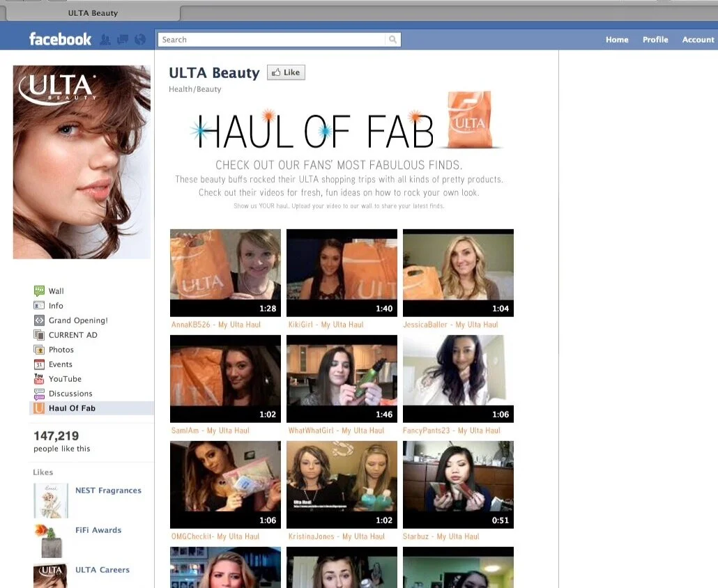This screenshot has width=718, height=588.
Task: Open ULTA Careers page picture
Action: (51, 575)
